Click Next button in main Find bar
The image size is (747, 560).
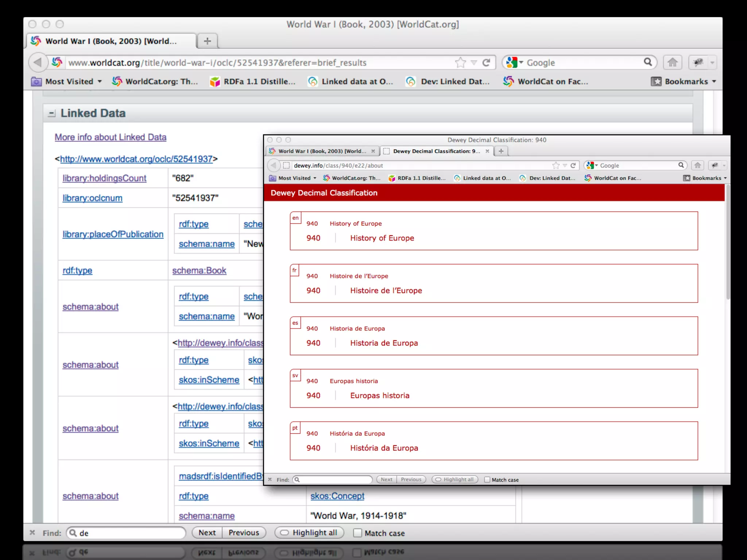[207, 533]
